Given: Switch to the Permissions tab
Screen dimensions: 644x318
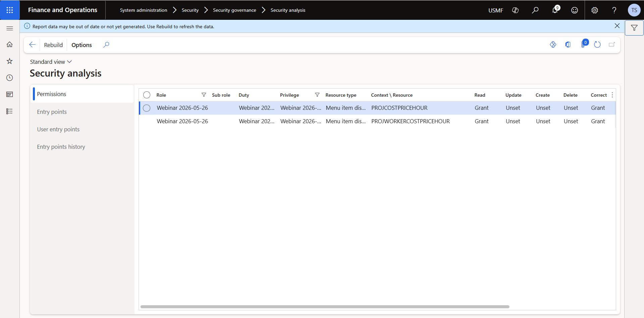Looking at the screenshot, I should click(82, 94).
